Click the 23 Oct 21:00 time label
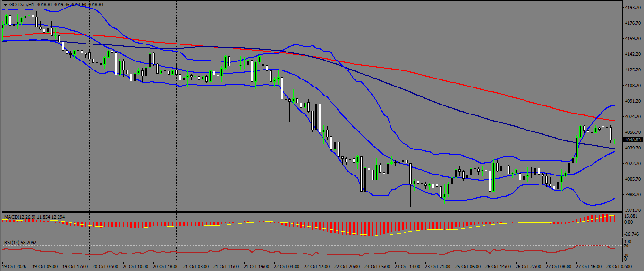644x271 pixels. pyautogui.click(x=438, y=267)
